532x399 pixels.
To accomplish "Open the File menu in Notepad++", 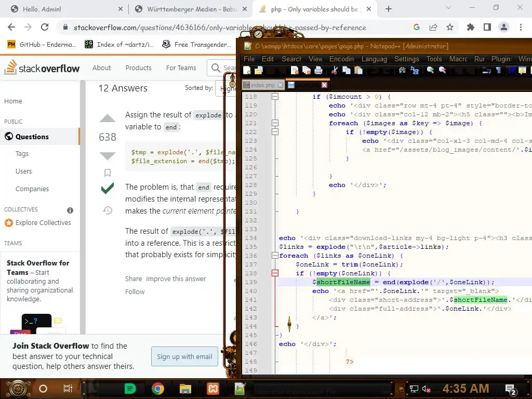I will point(249,59).
